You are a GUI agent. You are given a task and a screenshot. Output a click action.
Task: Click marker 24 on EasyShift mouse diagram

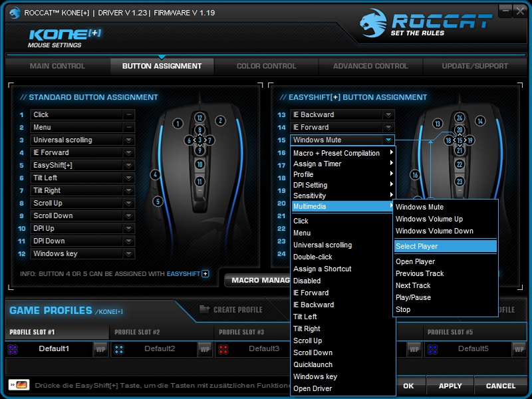[x=460, y=118]
